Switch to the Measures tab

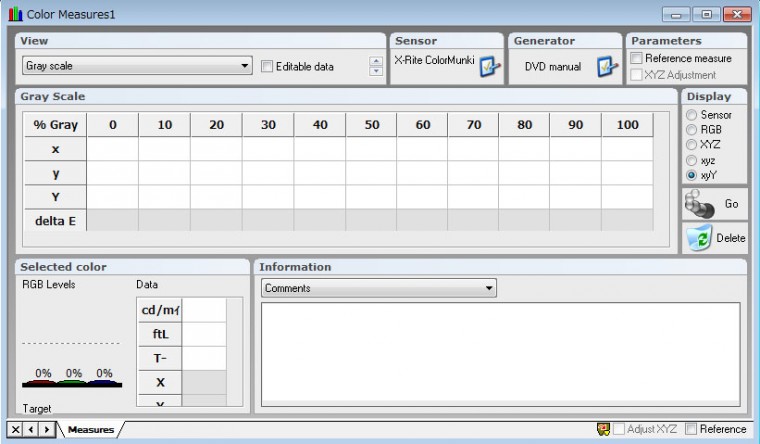pos(90,430)
